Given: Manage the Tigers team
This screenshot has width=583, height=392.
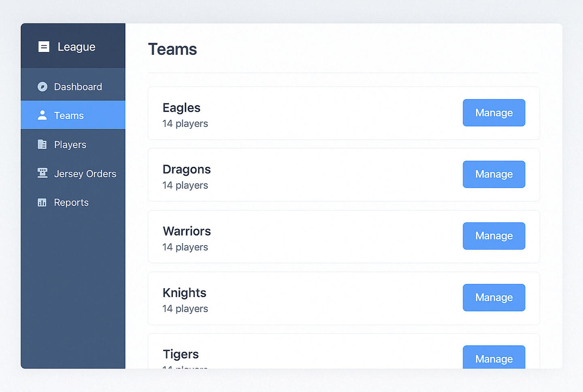Looking at the screenshot, I should [494, 357].
